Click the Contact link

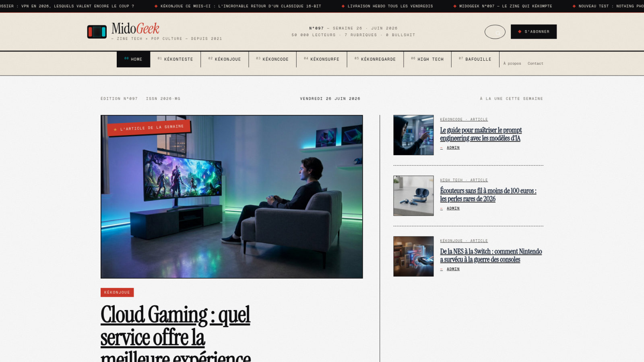[x=535, y=64]
